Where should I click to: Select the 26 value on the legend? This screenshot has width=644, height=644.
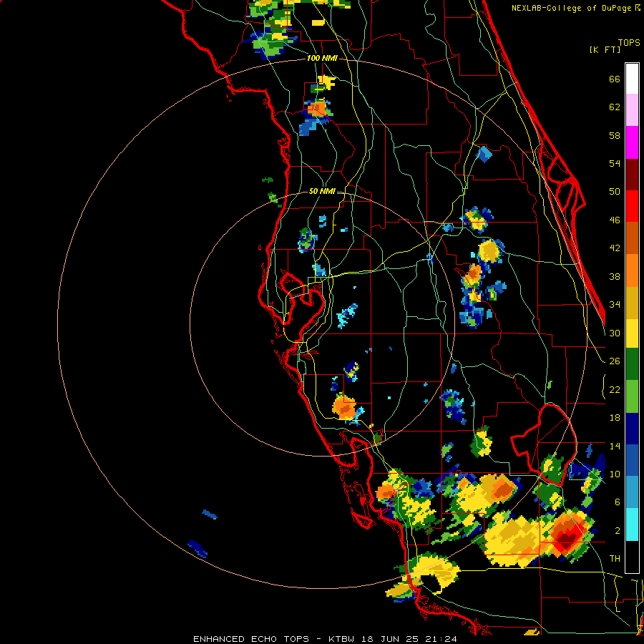tap(615, 361)
